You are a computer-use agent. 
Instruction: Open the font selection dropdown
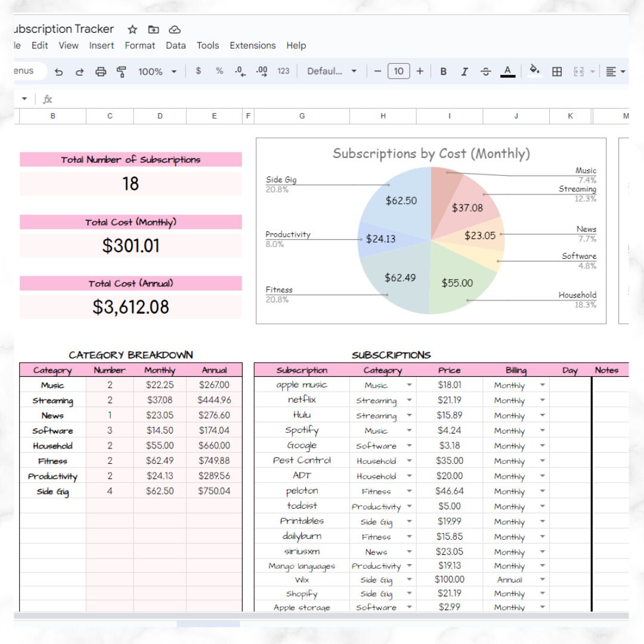click(x=330, y=71)
